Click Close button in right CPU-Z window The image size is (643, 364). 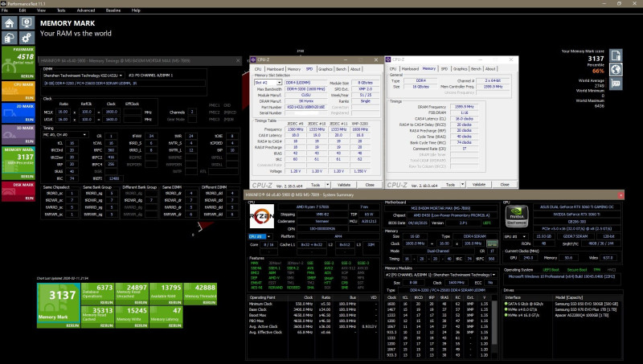click(505, 185)
